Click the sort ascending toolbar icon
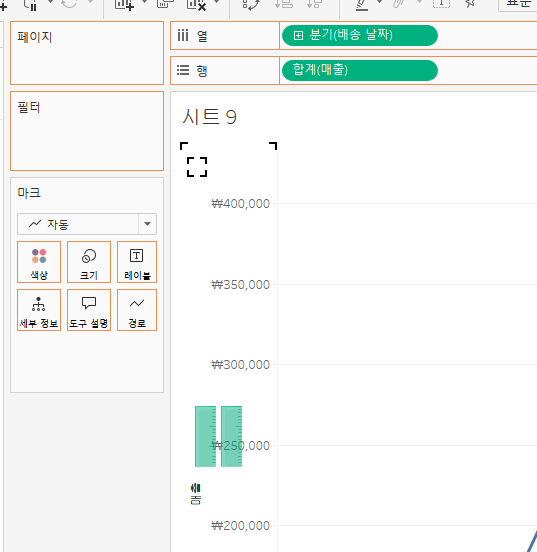This screenshot has height=552, width=537. coord(284,4)
